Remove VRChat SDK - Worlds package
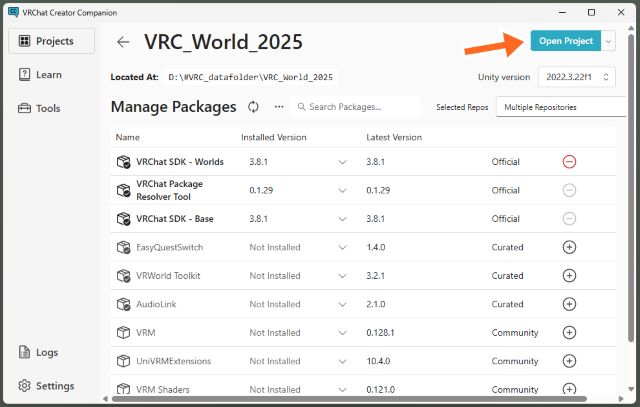The width and height of the screenshot is (640, 407). pyautogui.click(x=569, y=162)
